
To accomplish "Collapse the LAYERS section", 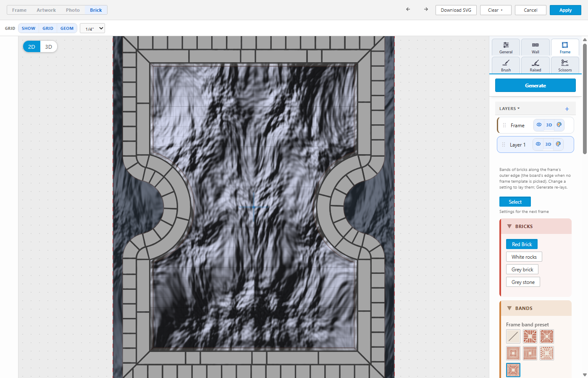I will click(509, 108).
